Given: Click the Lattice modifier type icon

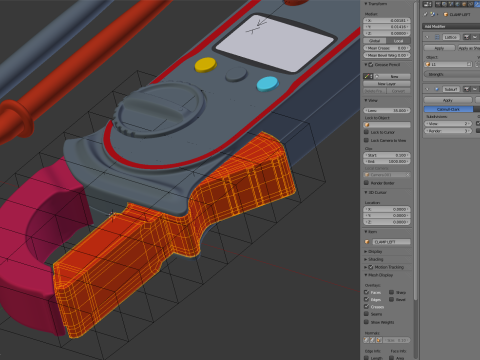Looking at the screenshot, I should point(437,37).
